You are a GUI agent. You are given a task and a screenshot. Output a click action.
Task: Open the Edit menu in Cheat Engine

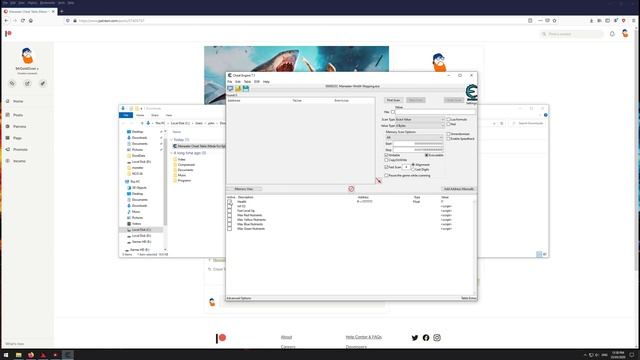[x=238, y=82]
